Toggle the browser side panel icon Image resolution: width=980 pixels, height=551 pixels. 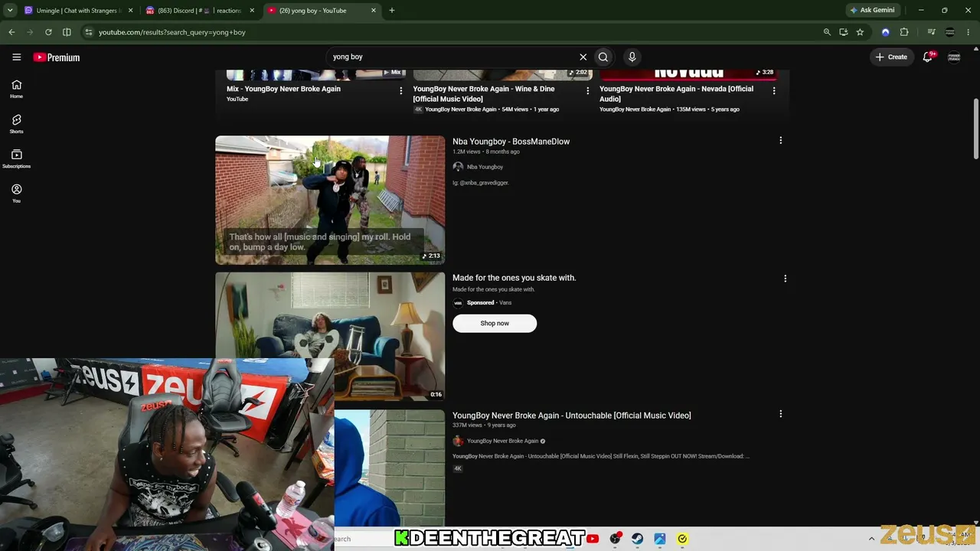tap(67, 32)
